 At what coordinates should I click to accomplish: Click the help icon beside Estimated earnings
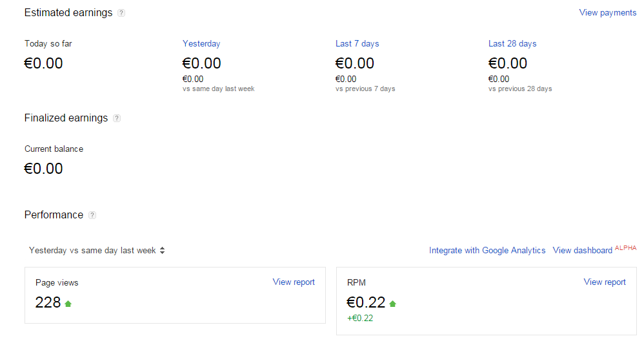click(122, 13)
